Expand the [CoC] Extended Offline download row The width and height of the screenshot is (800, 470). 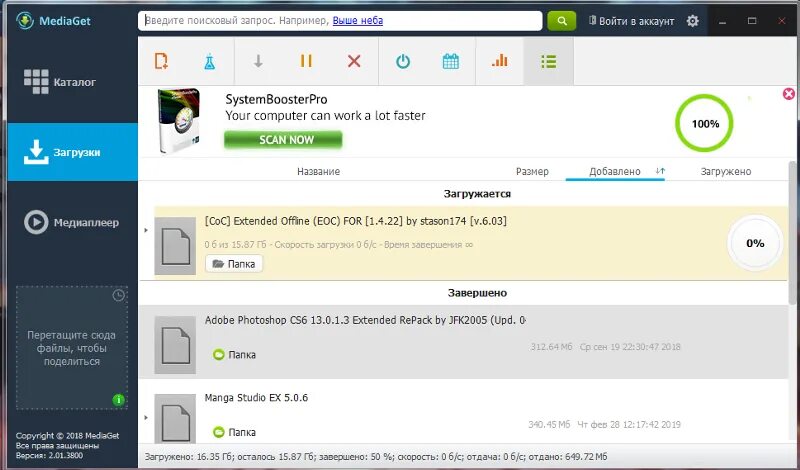[146, 230]
